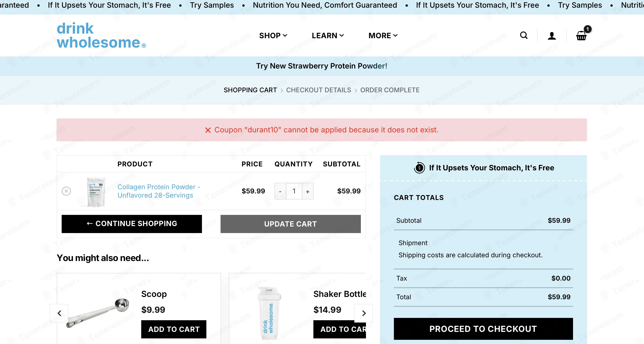Go to the Checkout Details step
644x344 pixels.
point(319,90)
